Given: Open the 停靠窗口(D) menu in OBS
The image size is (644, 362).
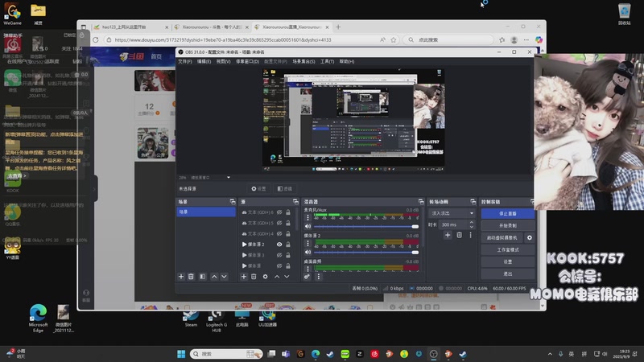Looking at the screenshot, I should click(x=247, y=62).
